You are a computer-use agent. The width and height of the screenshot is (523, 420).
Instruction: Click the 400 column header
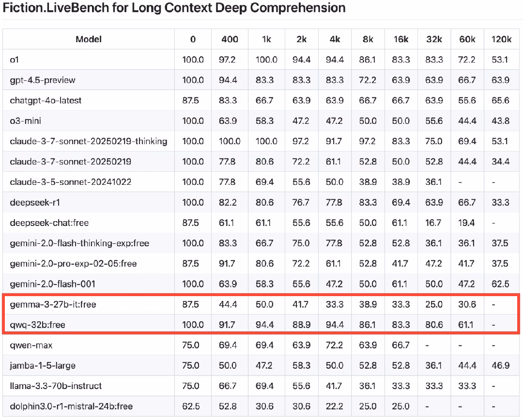[230, 39]
